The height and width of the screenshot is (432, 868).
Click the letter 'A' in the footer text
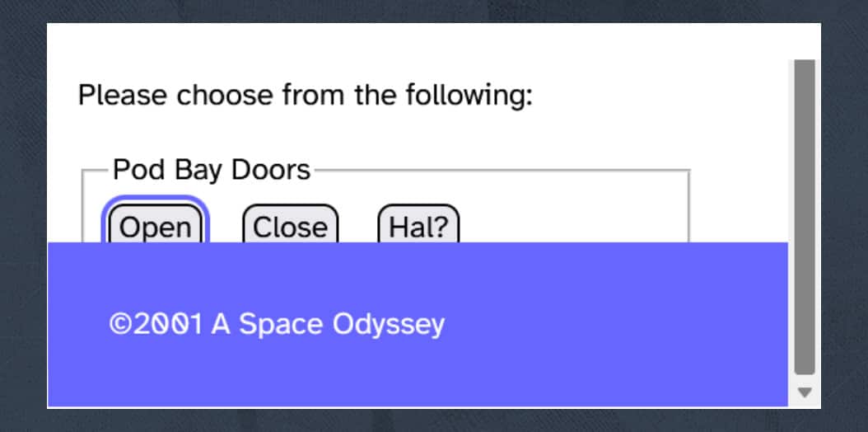(x=221, y=324)
